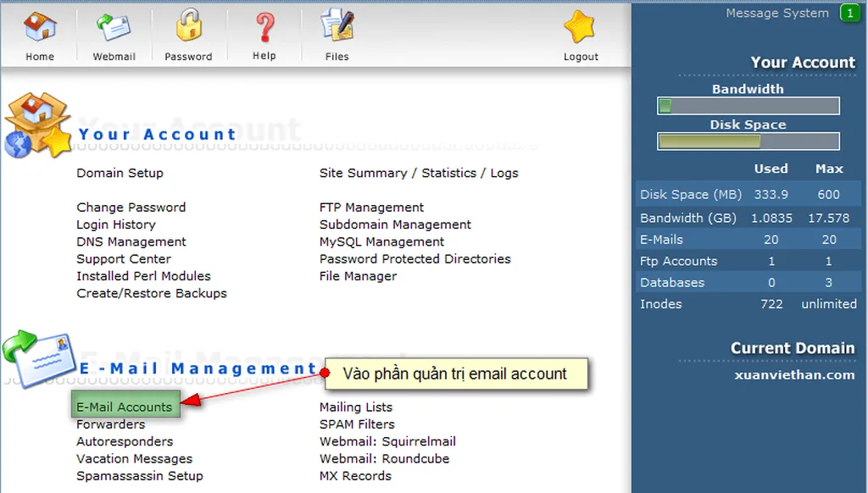Open FTP Management
The width and height of the screenshot is (868, 493).
pos(371,208)
